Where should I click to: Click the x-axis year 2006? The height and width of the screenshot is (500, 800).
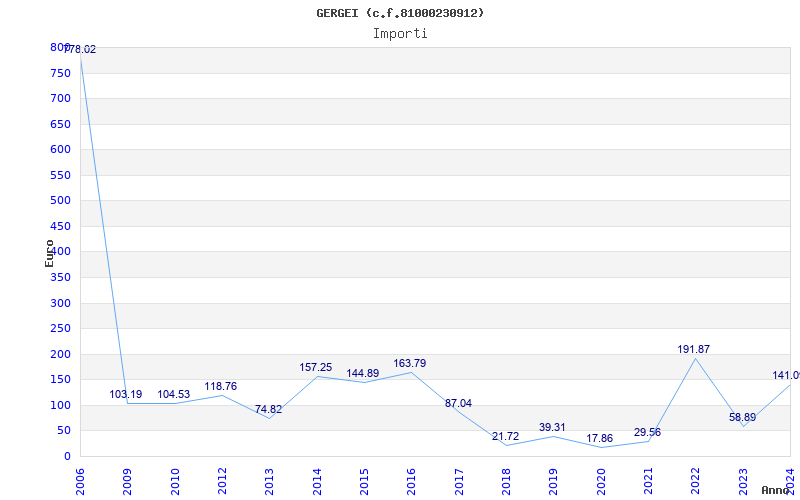(x=80, y=481)
